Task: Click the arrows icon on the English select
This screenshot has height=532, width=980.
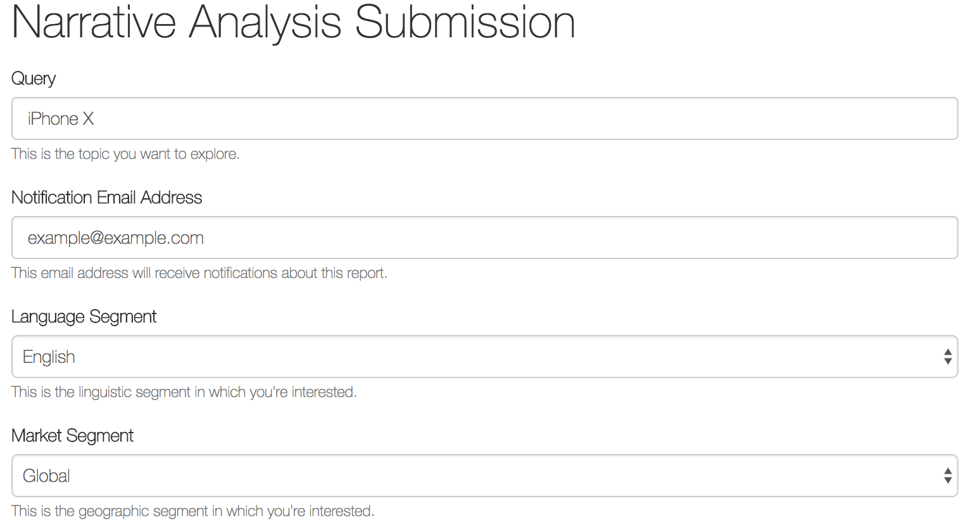Action: (947, 357)
